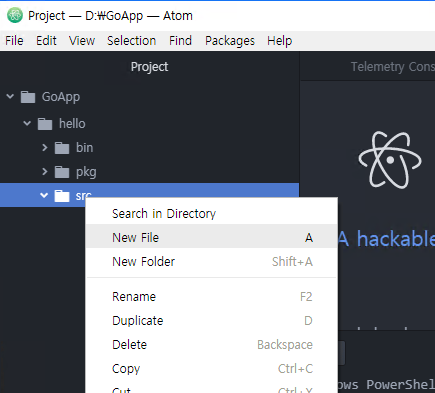Click the src folder icon

(62, 196)
